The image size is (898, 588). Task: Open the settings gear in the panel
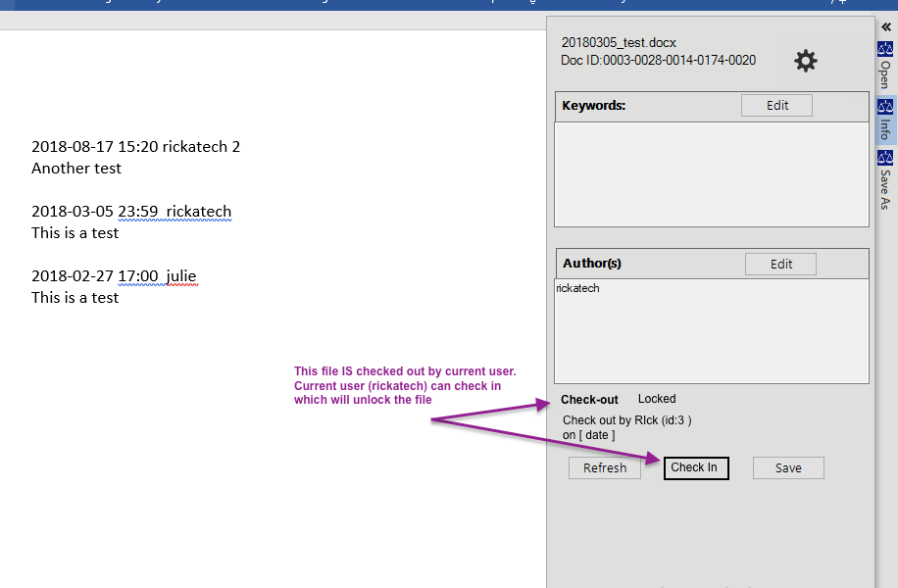(x=805, y=61)
